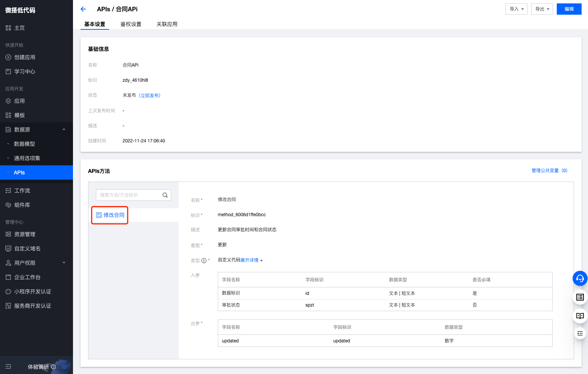Switch to 鉴权设置 tab
588x374 pixels.
[x=131, y=24]
